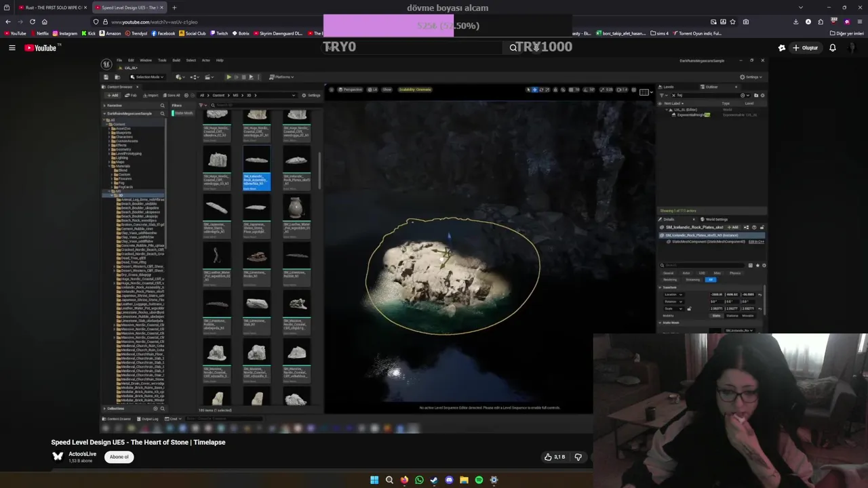Click the Content Browser Add button
The height and width of the screenshot is (488, 868).
coord(113,96)
